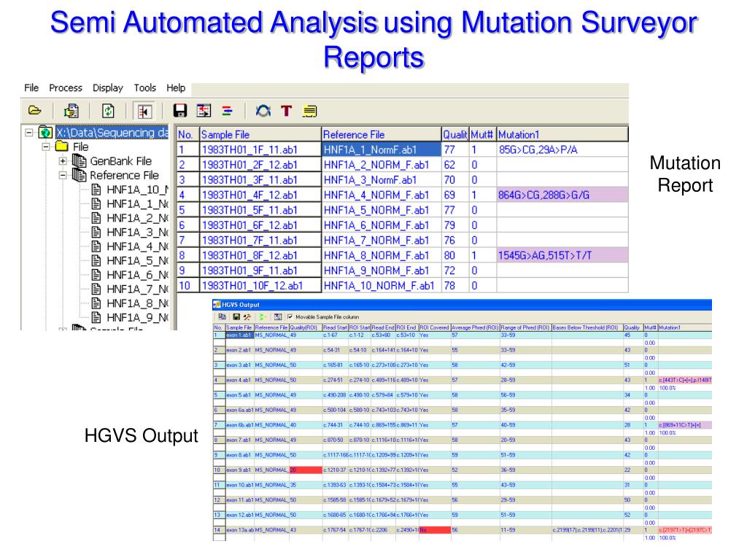The height and width of the screenshot is (560, 747).
Task: Toggle the collapse-panel arrow toolbar icon
Action: (144, 112)
